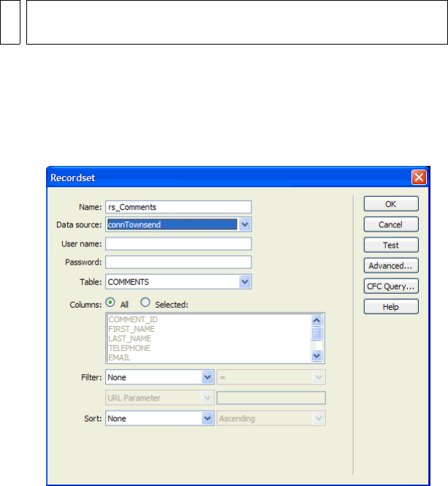Select connTownsend in Data source box
The height and width of the screenshot is (486, 448).
click(172, 224)
